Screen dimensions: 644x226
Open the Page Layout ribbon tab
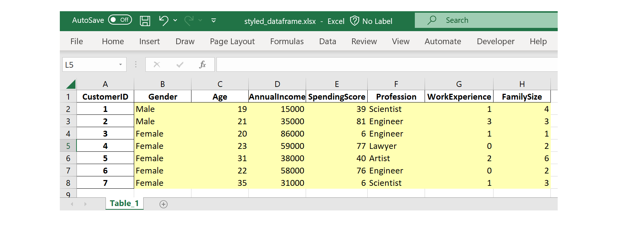click(x=232, y=41)
